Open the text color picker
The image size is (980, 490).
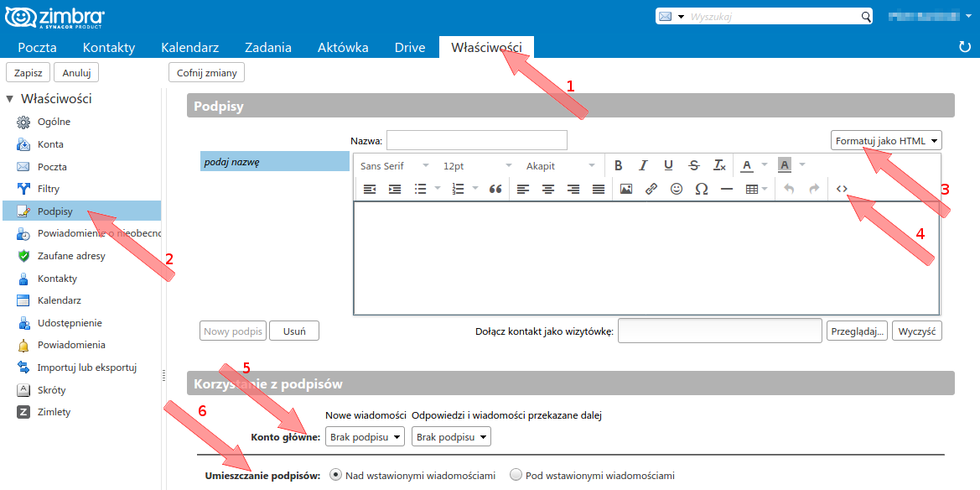click(748, 165)
